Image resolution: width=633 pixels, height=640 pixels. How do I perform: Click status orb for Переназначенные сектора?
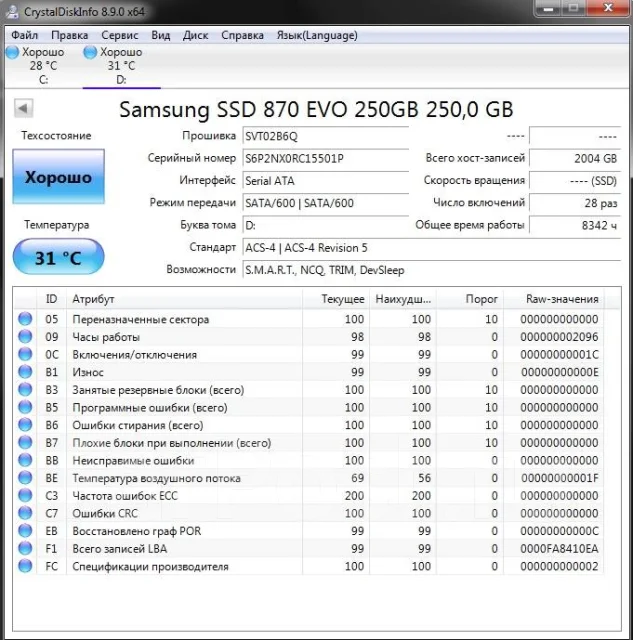(x=25, y=319)
